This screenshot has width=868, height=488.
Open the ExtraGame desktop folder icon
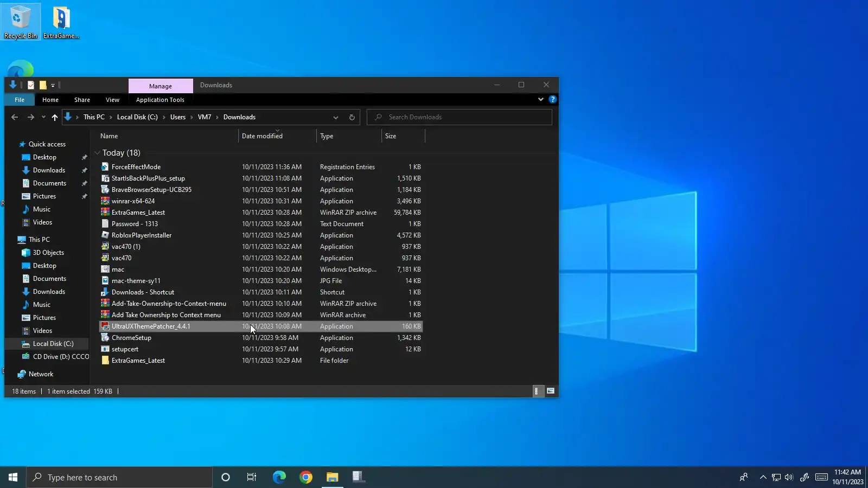click(61, 22)
